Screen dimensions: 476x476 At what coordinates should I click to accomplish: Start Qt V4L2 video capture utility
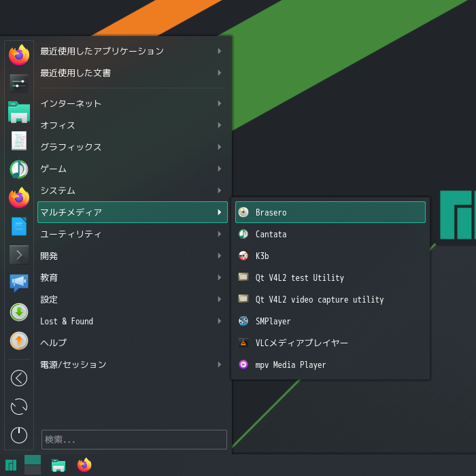[330, 299]
